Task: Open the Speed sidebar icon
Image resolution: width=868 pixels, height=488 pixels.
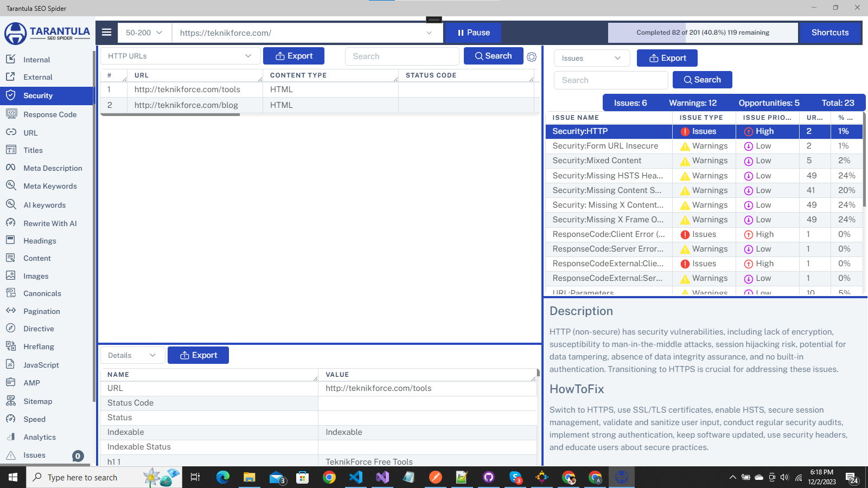Action: pyautogui.click(x=10, y=419)
